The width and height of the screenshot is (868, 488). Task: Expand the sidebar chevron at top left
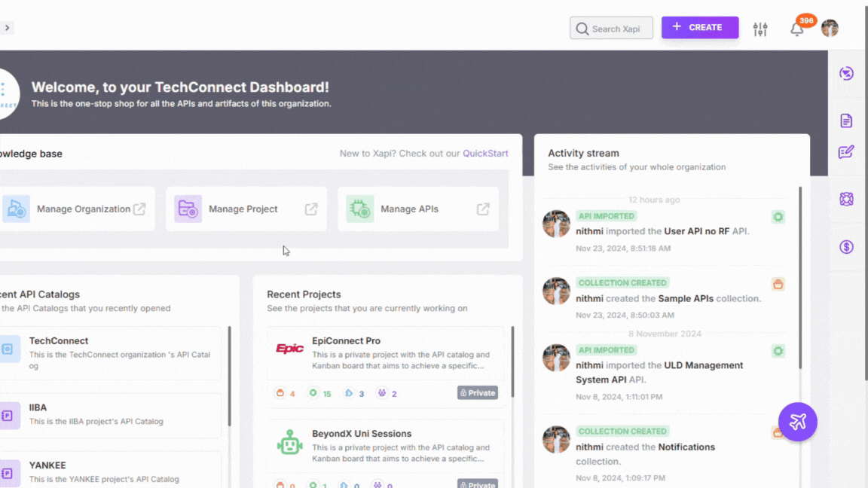tap(7, 28)
